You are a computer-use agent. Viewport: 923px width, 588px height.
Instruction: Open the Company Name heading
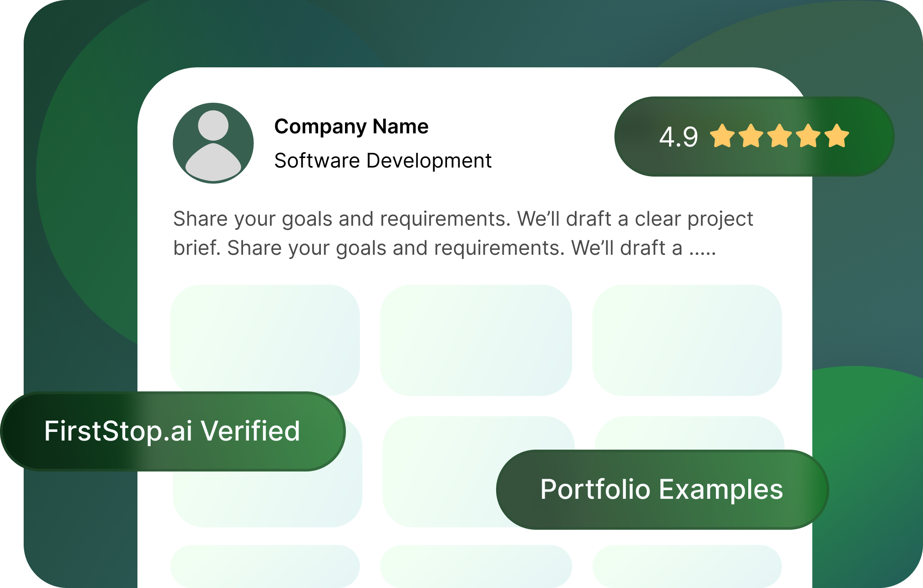351,127
